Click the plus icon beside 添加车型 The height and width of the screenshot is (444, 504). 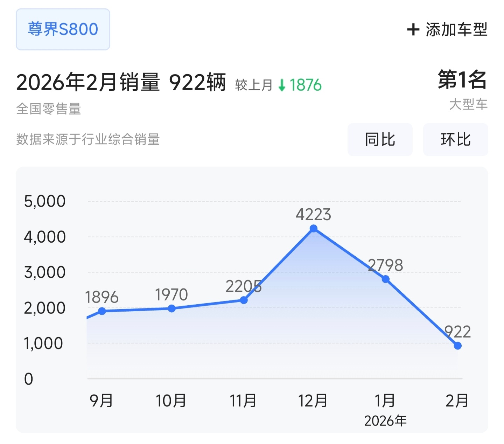(413, 29)
